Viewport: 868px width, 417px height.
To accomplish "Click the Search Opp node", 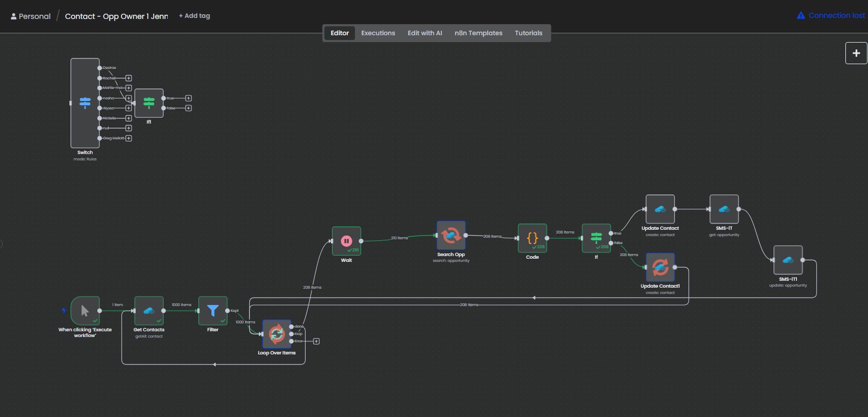I will pyautogui.click(x=451, y=236).
